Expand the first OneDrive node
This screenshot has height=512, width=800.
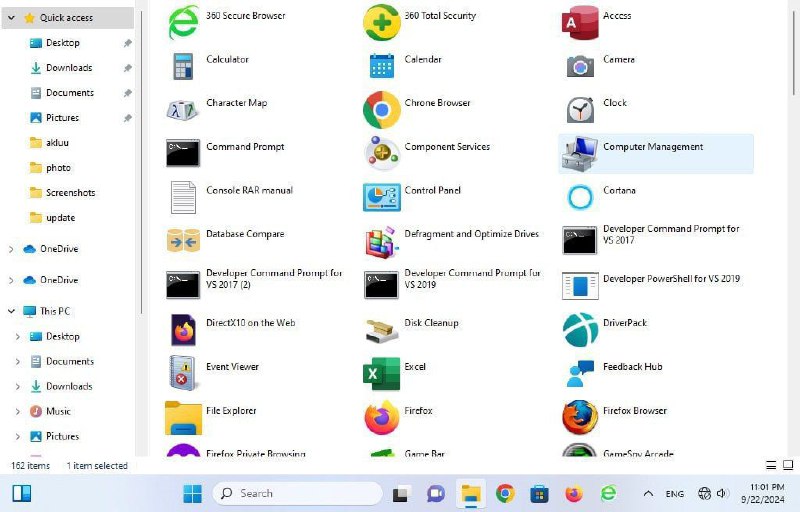11,249
